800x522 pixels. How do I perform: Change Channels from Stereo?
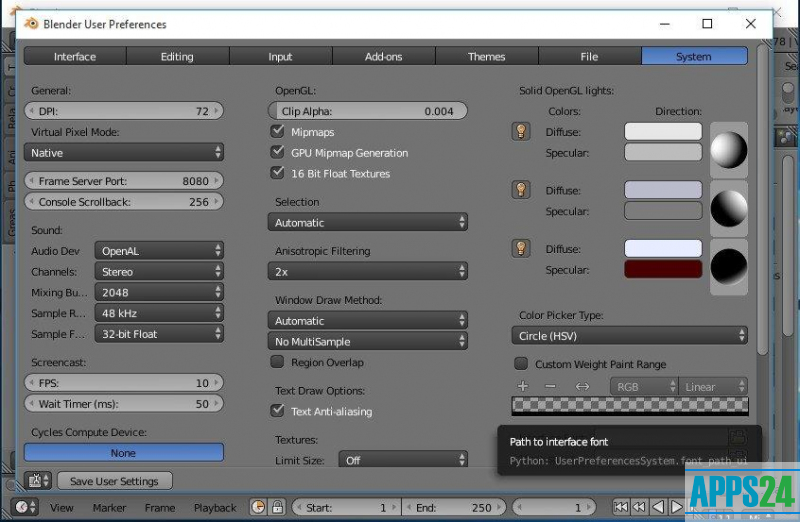pyautogui.click(x=159, y=271)
